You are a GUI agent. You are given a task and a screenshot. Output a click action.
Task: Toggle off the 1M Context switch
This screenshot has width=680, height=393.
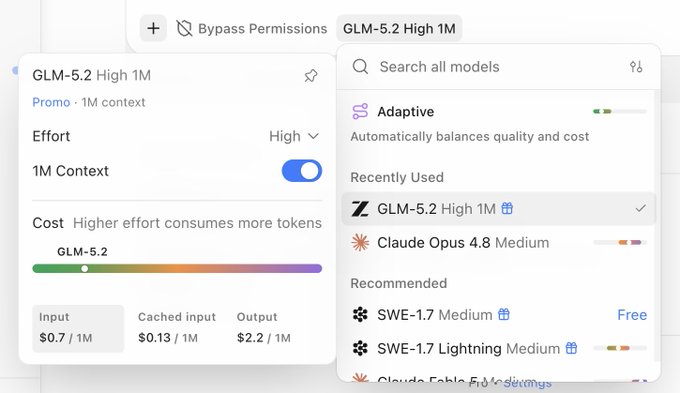pos(302,170)
